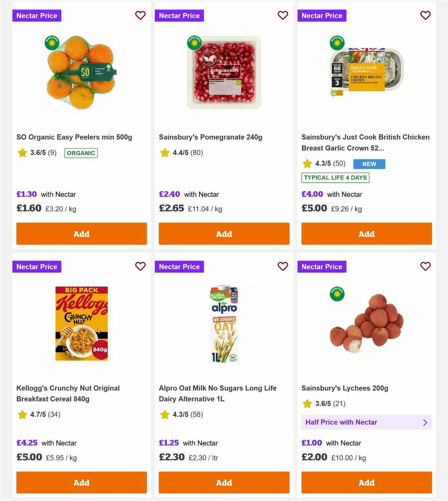The width and height of the screenshot is (448, 501).
Task: Click the NEW badge on the Chicken Breast Crown
Action: tap(369, 164)
